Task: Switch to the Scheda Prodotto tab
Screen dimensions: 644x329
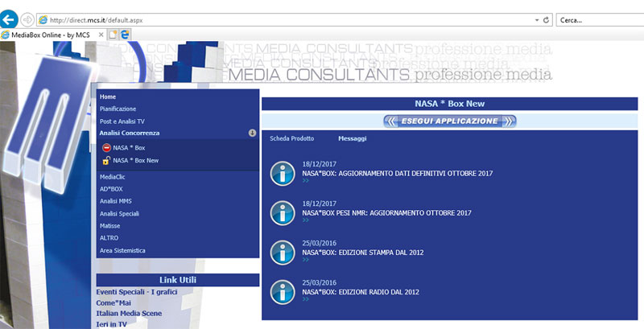Action: (291, 138)
